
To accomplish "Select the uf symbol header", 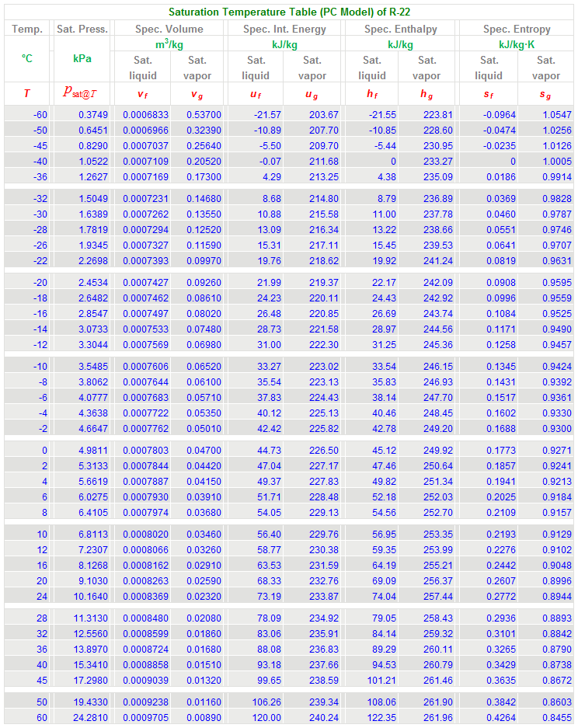I will tap(256, 95).
